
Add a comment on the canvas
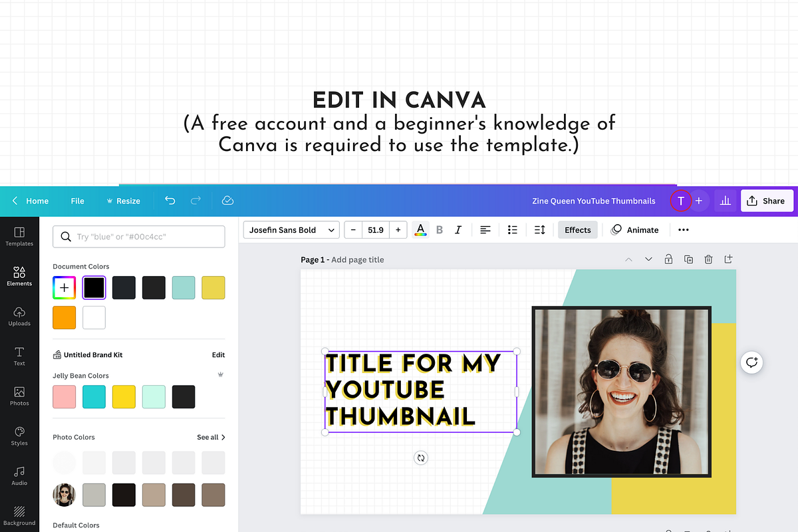pos(751,362)
